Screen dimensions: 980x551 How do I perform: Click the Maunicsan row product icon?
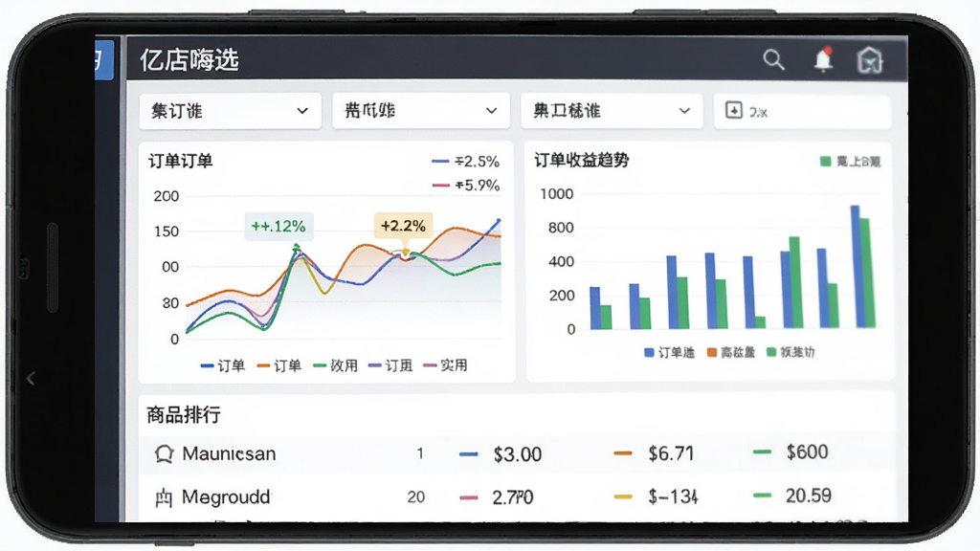(164, 454)
